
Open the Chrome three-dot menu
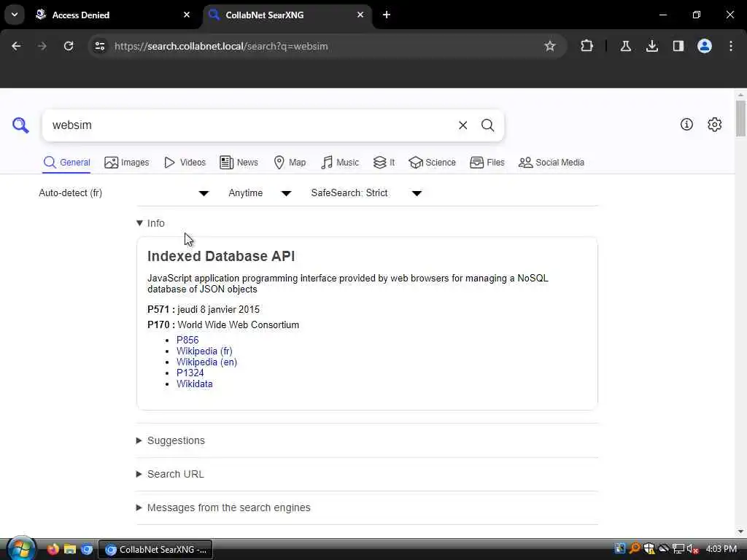731,46
